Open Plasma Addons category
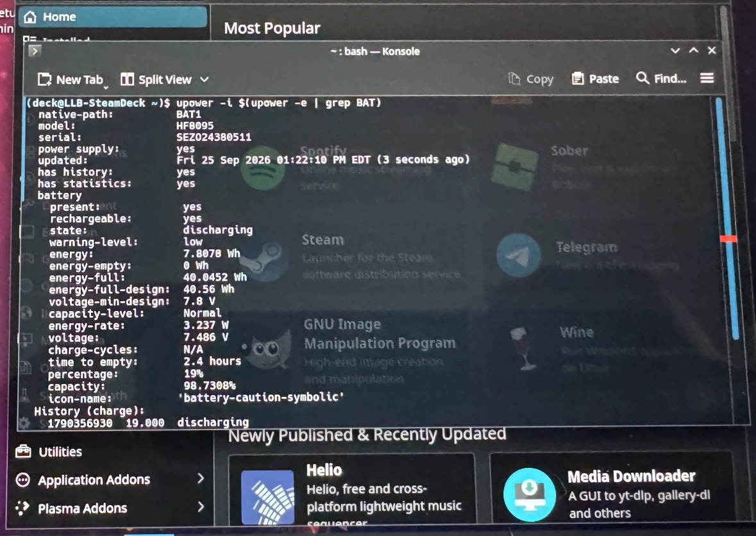This screenshot has width=756, height=536. 111,508
